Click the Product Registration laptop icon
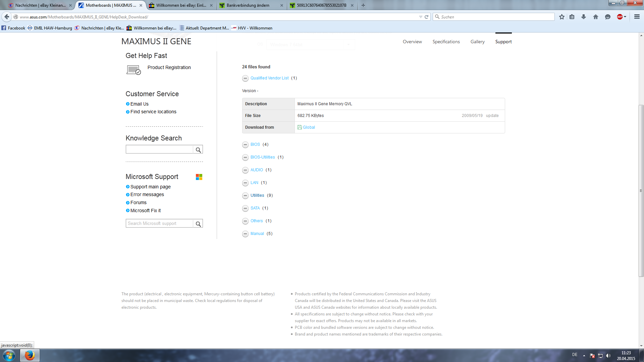644x362 pixels. point(133,70)
